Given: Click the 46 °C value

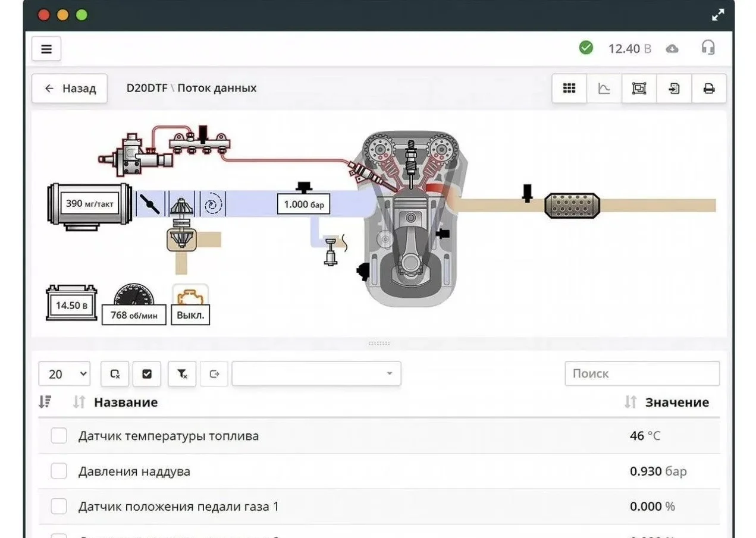Looking at the screenshot, I should pos(645,436).
